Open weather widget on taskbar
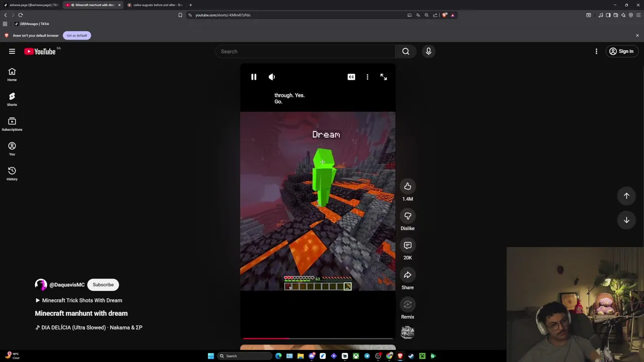644x362 pixels. pyautogui.click(x=12, y=355)
